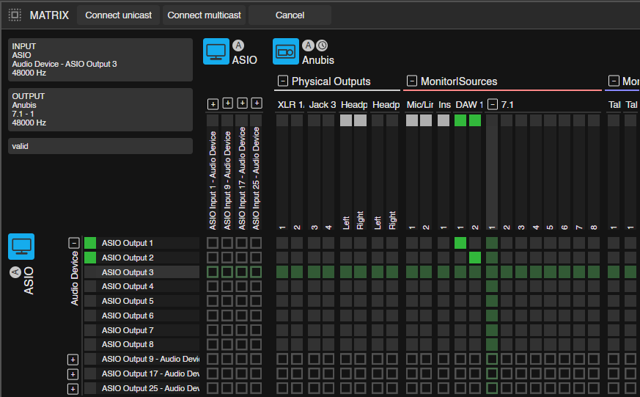Viewport: 640px width, 397px height.
Task: Click the OUTPUT info panel showing Anubis 7.1 - 1
Action: click(x=100, y=109)
